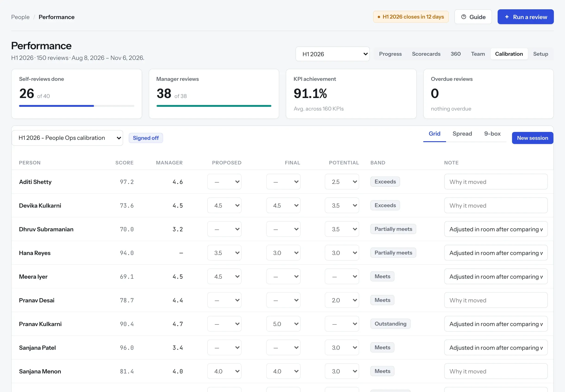Open Sanjana Patel's Final rating dropdown
Viewport: 565px width, 392px height.
[283, 348]
